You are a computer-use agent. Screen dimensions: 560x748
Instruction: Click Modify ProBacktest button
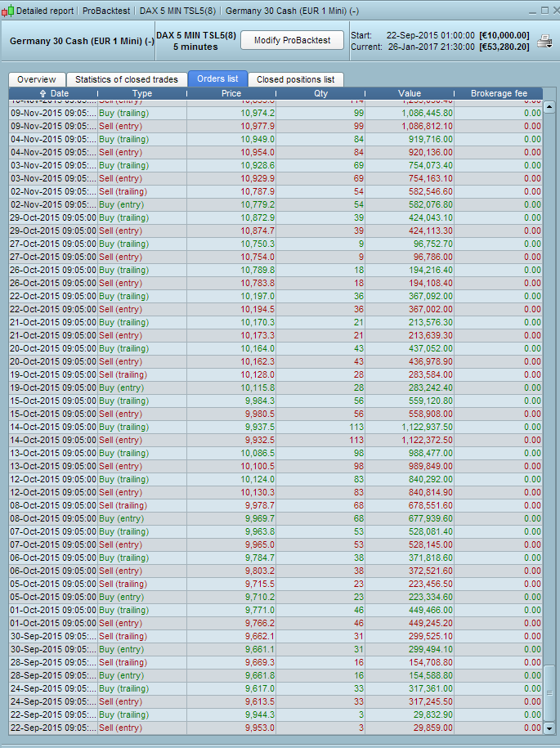point(292,40)
